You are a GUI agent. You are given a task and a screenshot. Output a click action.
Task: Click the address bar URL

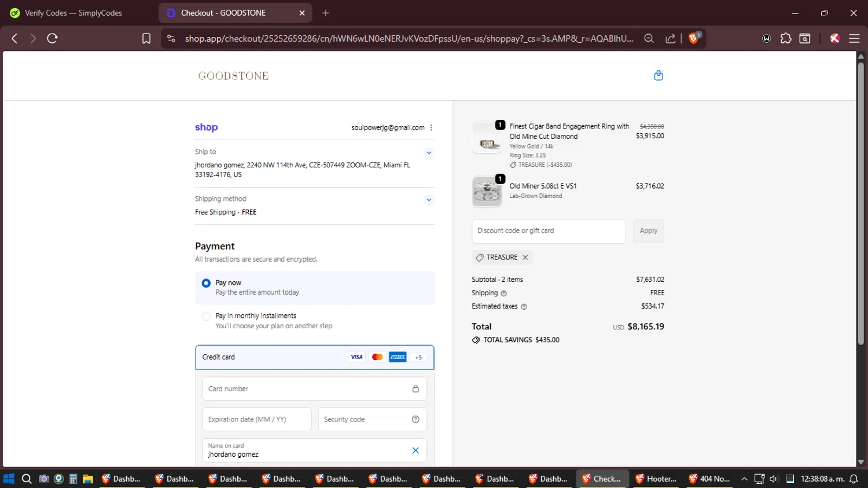click(409, 38)
